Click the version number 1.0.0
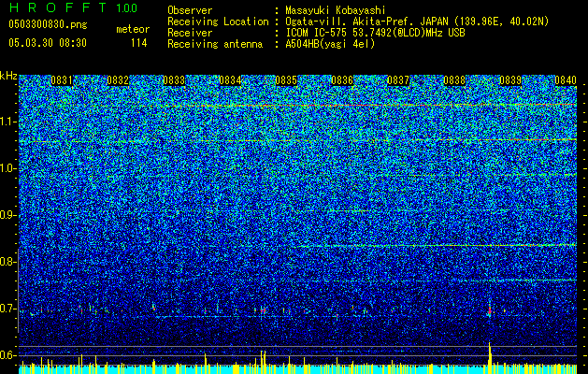 [x=127, y=8]
